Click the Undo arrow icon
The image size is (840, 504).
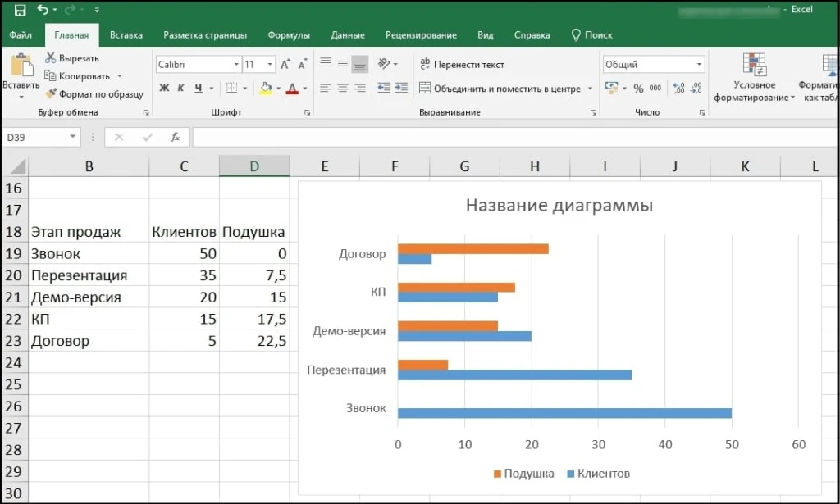coord(43,10)
